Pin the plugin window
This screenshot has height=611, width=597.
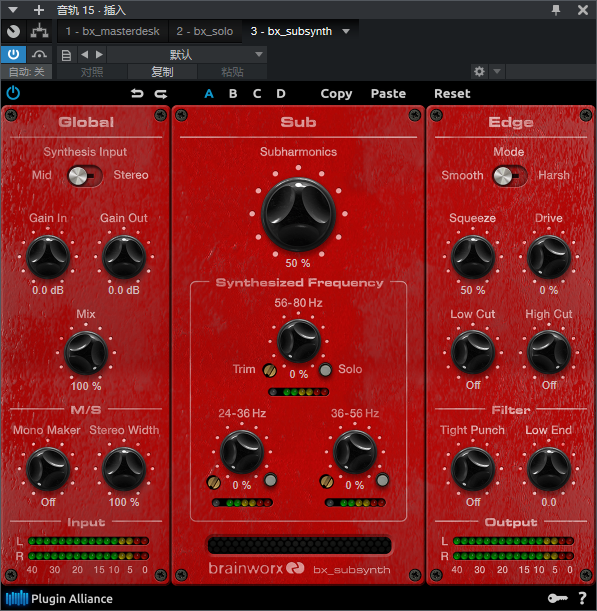click(x=556, y=10)
